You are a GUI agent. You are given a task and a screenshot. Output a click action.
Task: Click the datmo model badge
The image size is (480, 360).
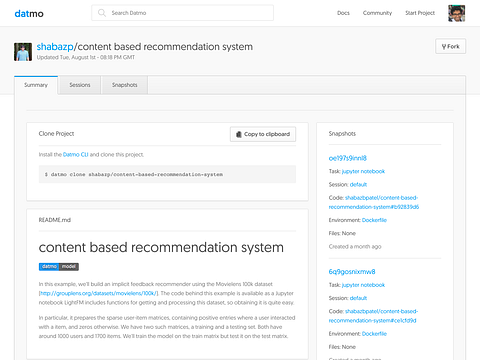point(59,266)
